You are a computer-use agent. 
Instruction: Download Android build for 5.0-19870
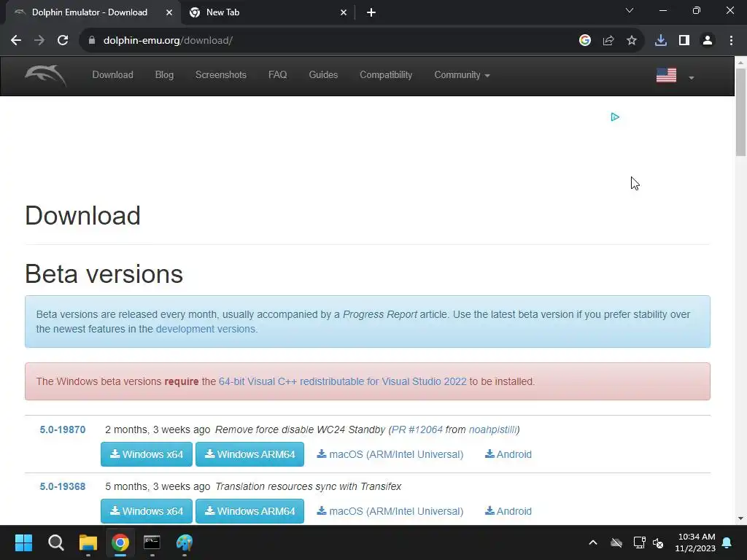point(508,454)
